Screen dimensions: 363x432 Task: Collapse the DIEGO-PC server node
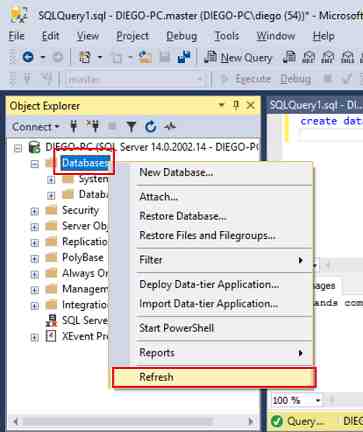(x=18, y=148)
